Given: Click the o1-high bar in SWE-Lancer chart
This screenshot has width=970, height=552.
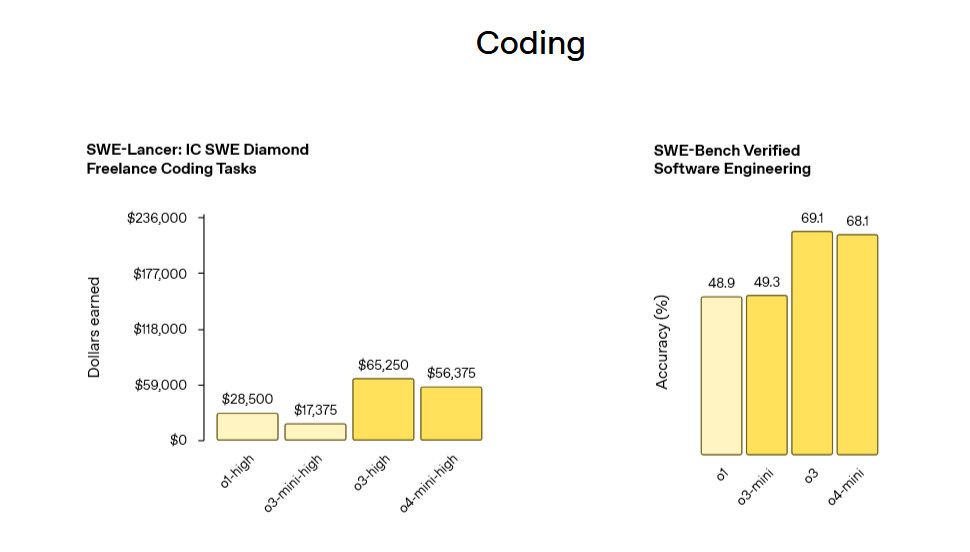Looking at the screenshot, I should [x=247, y=427].
